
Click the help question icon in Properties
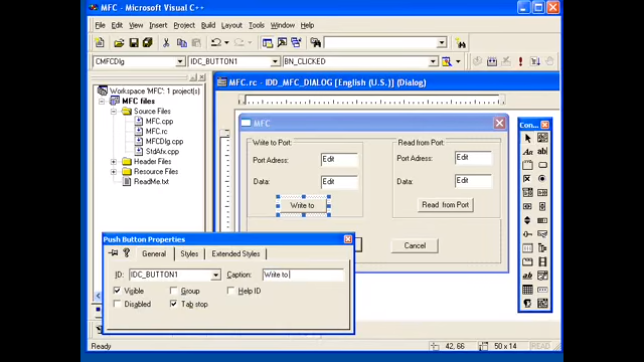[x=126, y=253]
